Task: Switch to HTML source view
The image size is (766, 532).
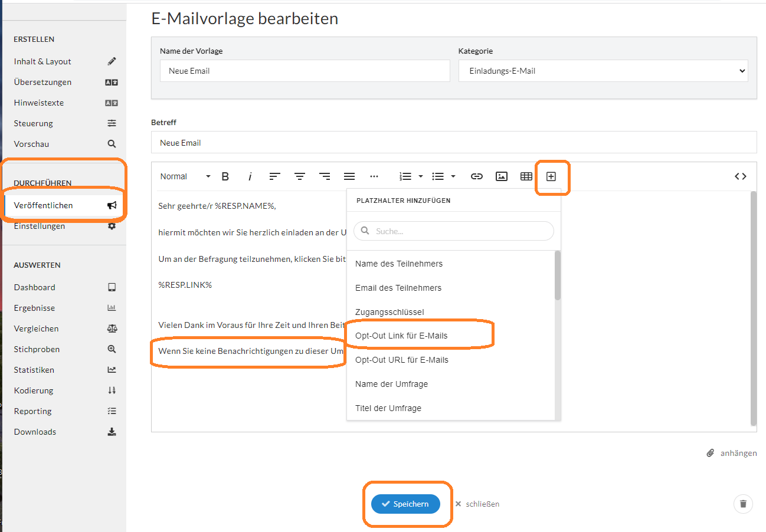Action: (741, 176)
